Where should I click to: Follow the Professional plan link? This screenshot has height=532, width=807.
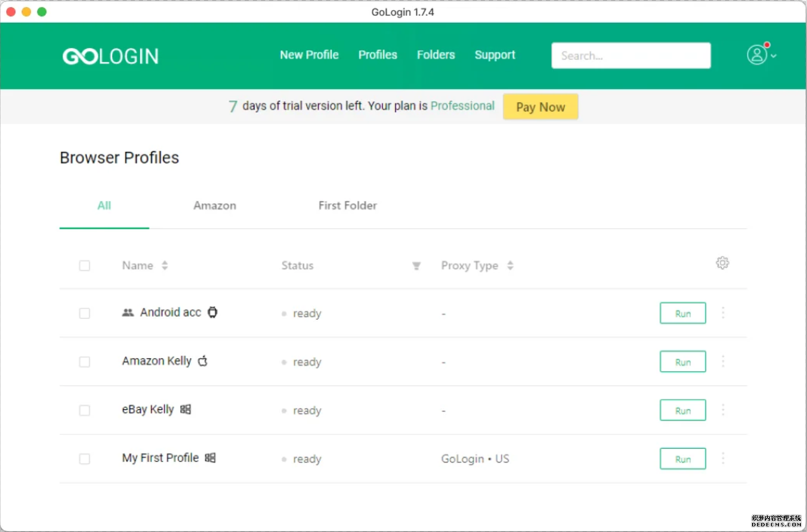click(x=462, y=106)
